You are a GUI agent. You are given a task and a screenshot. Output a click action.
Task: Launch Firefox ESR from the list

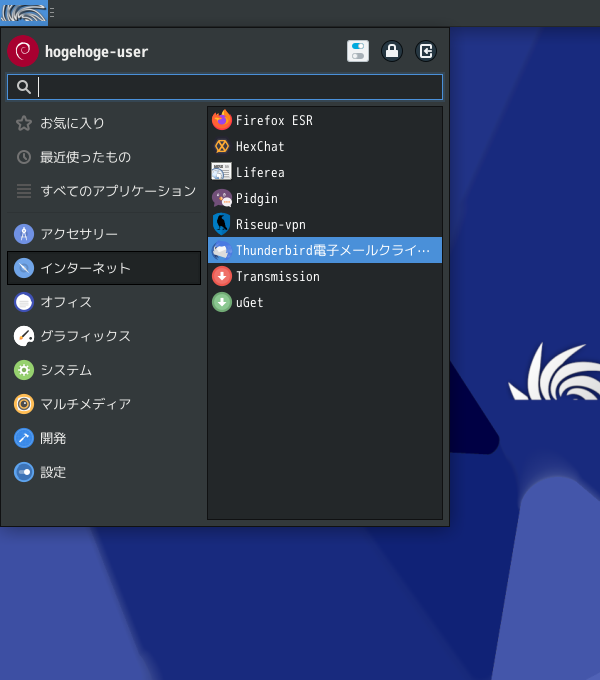(x=325, y=120)
